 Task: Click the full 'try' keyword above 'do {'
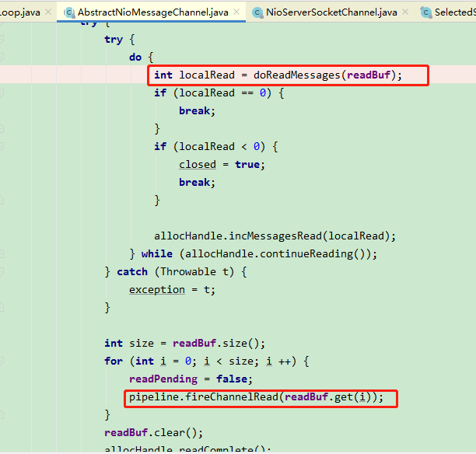click(114, 40)
